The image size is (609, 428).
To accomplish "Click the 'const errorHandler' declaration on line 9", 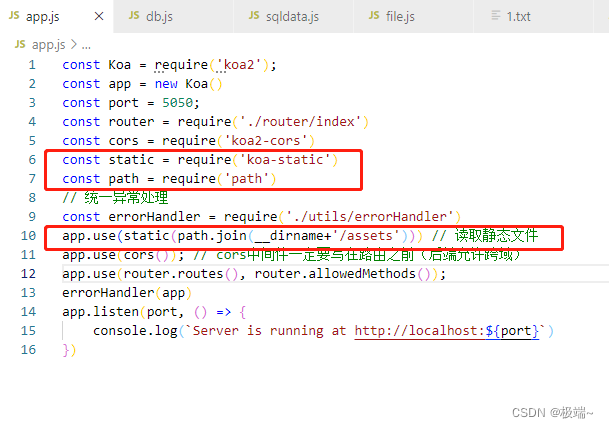I will click(x=131, y=216).
